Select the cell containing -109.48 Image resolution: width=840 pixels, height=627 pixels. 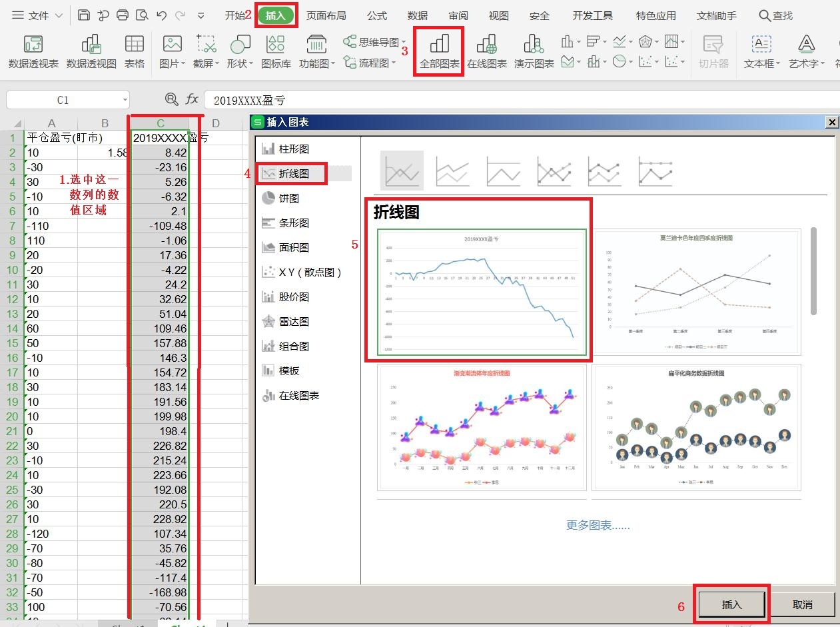click(161, 226)
